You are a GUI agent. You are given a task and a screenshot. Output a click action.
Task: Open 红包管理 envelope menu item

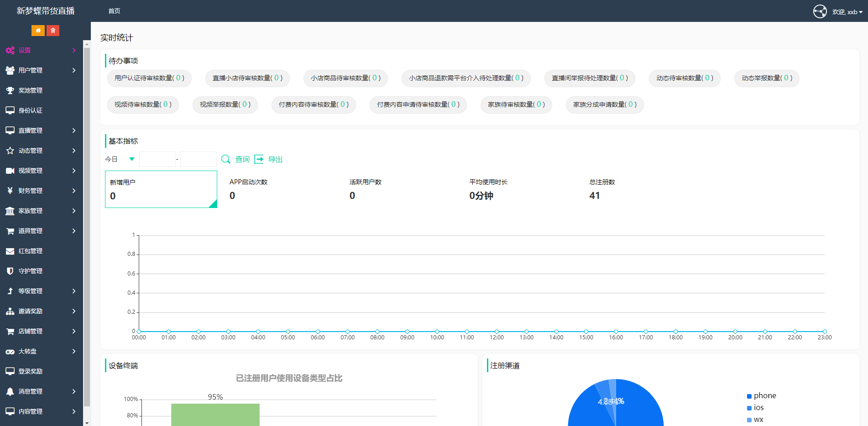pos(30,251)
